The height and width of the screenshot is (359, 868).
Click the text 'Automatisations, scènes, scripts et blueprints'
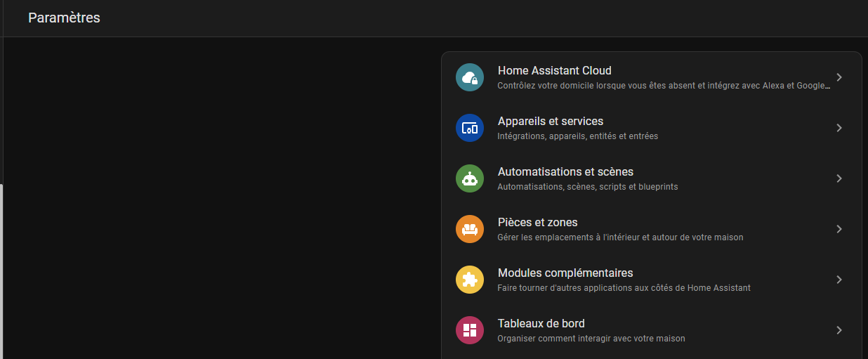pos(588,187)
